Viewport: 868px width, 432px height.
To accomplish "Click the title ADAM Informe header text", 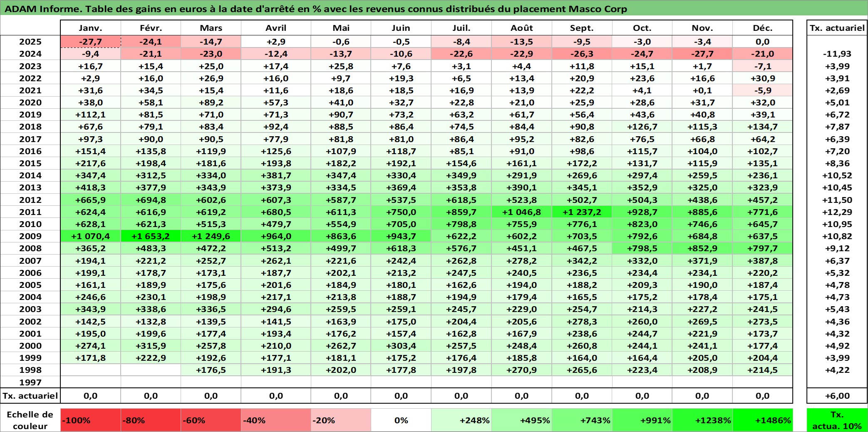I will point(315,9).
